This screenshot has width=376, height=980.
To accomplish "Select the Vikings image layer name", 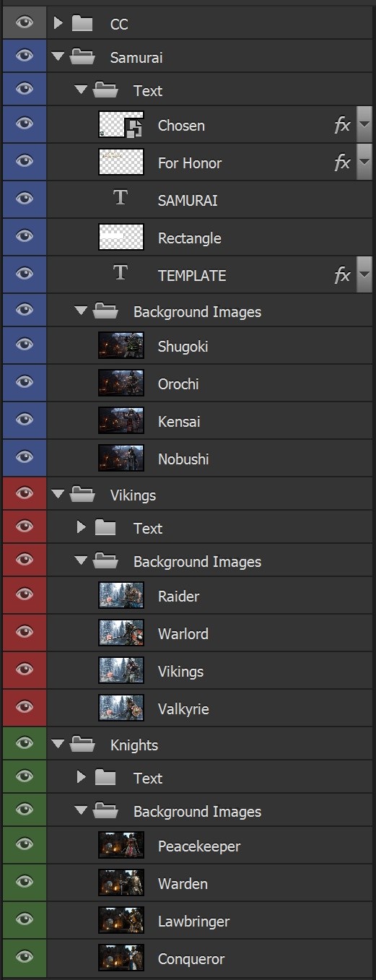I will [x=180, y=672].
